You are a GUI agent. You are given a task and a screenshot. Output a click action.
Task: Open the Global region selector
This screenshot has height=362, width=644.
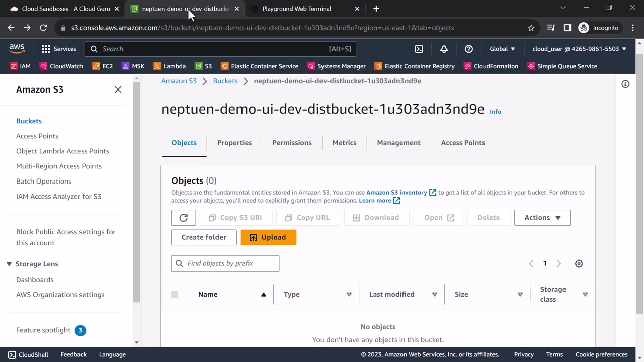502,49
